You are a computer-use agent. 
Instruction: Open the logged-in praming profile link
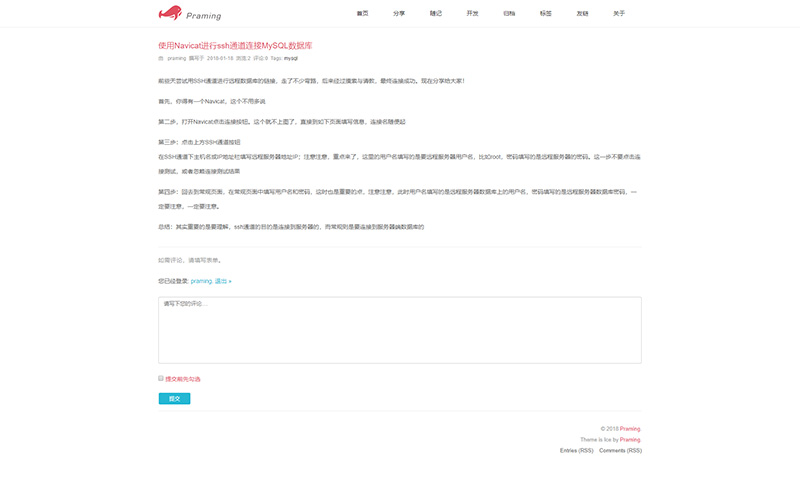(x=201, y=281)
